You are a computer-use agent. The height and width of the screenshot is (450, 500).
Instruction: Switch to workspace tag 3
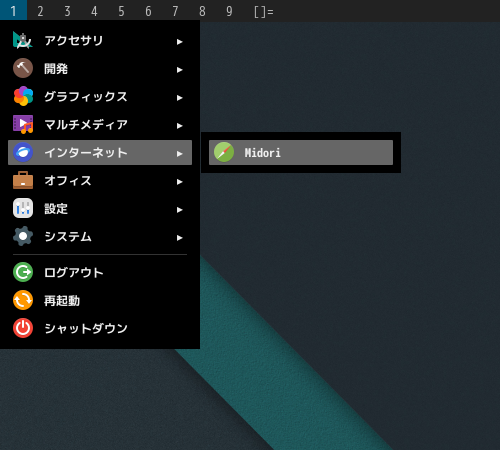point(67,11)
